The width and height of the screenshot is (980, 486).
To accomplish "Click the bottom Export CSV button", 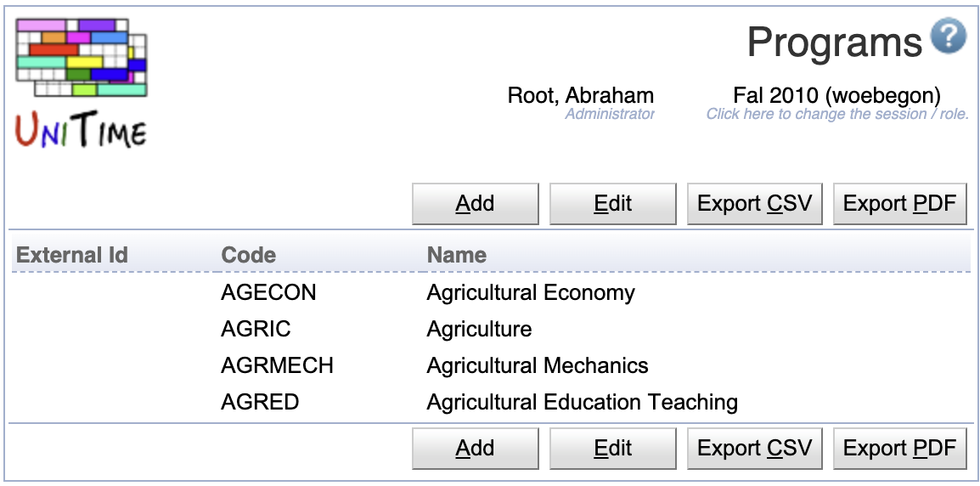I will coord(754,449).
